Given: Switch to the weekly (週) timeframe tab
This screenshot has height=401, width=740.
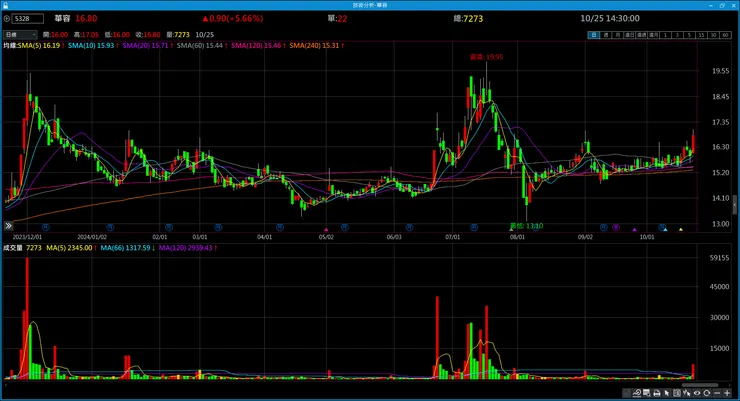Looking at the screenshot, I should 606,35.
